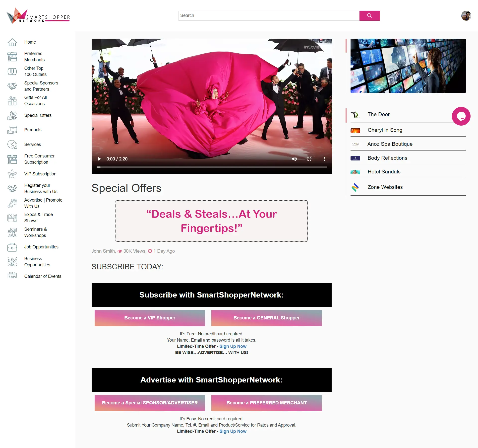Open video more options menu
This screenshot has width=478, height=448.
point(324,159)
